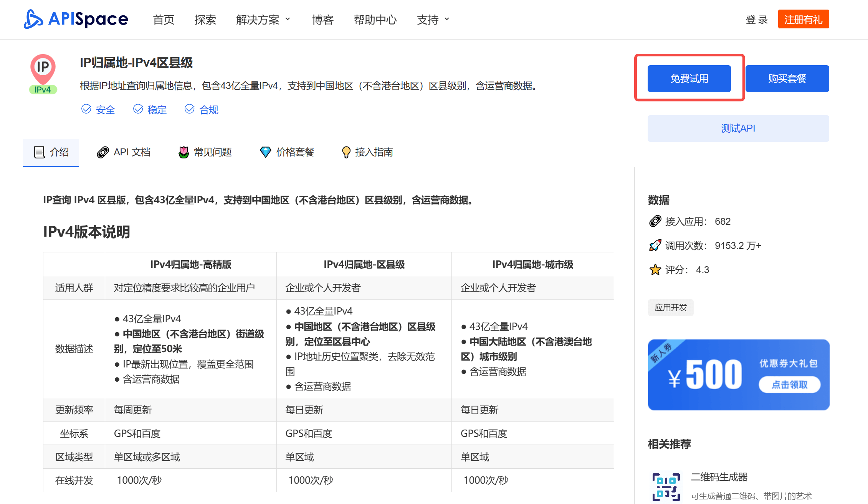Open the 二维码生成器 recommendation link
The width and height of the screenshot is (868, 504).
coord(719,477)
